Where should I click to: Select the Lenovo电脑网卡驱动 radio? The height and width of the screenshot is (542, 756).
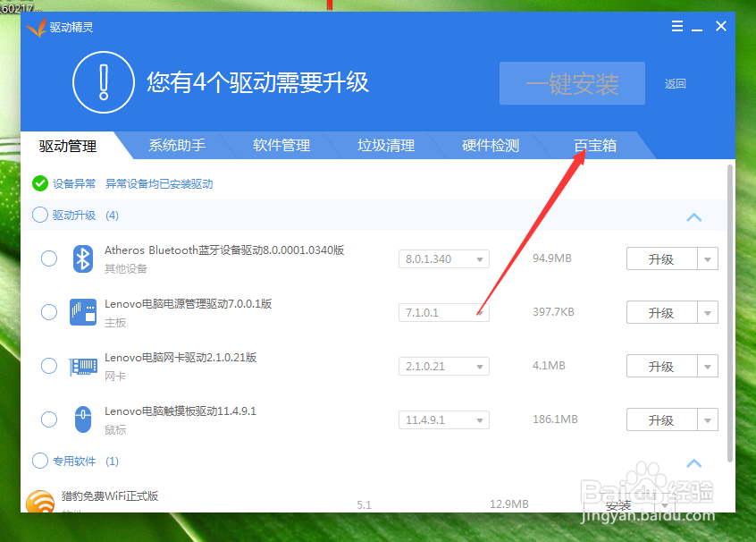[x=48, y=366]
